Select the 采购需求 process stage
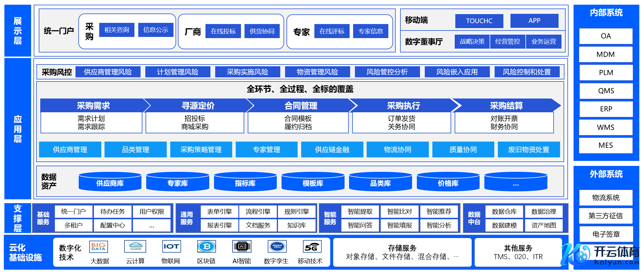The height and width of the screenshot is (272, 644). tap(93, 106)
